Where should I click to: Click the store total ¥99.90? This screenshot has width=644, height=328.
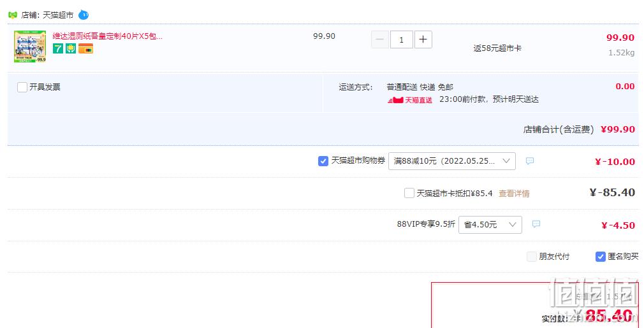coord(618,129)
